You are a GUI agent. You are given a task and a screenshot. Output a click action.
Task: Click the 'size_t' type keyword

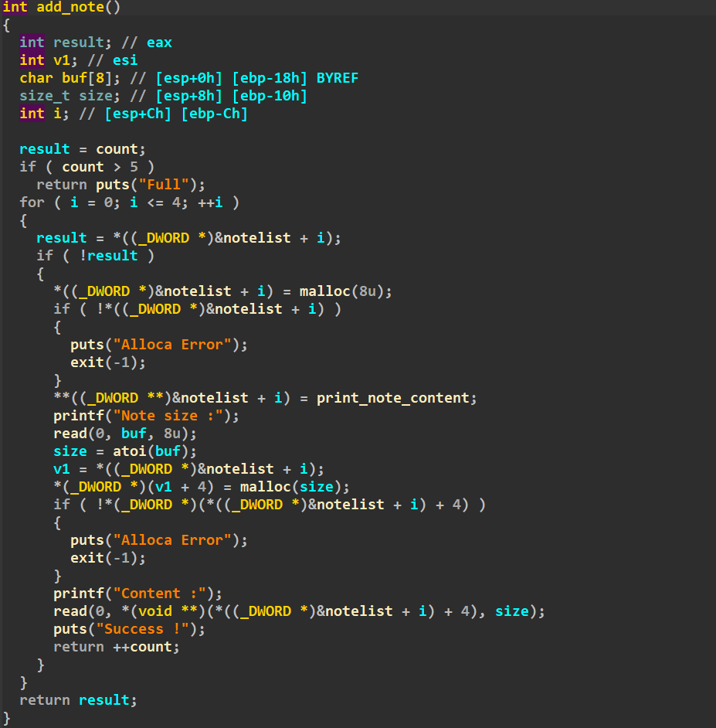45,96
